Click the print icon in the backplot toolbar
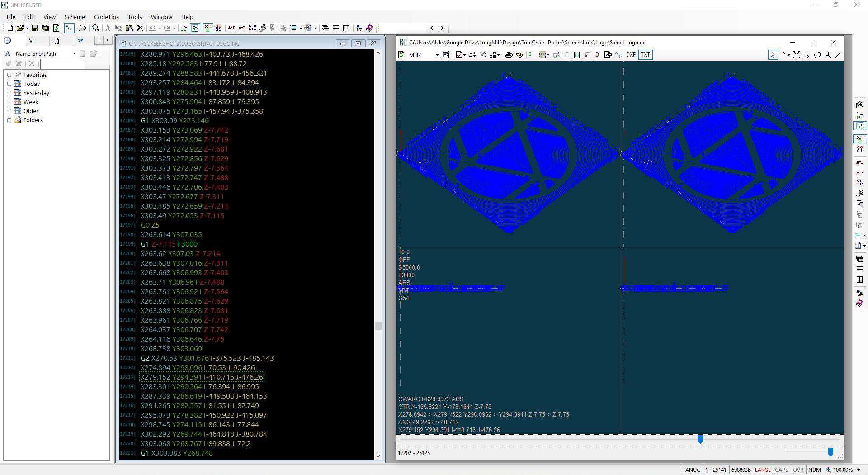 point(509,55)
